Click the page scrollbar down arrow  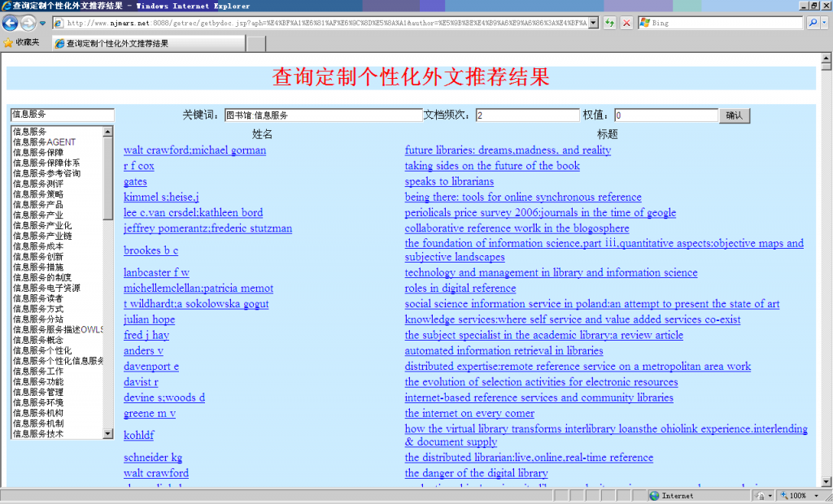826,482
